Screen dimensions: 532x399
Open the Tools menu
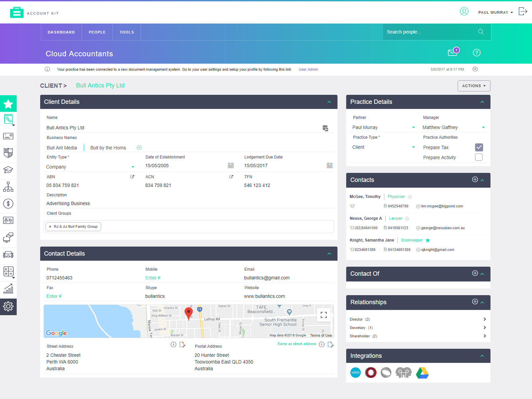127,32
